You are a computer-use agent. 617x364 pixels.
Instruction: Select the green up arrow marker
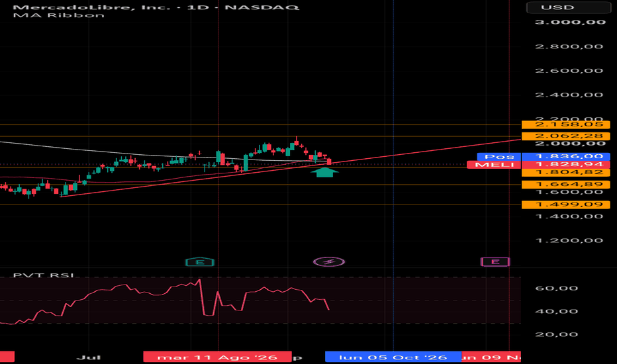324,172
